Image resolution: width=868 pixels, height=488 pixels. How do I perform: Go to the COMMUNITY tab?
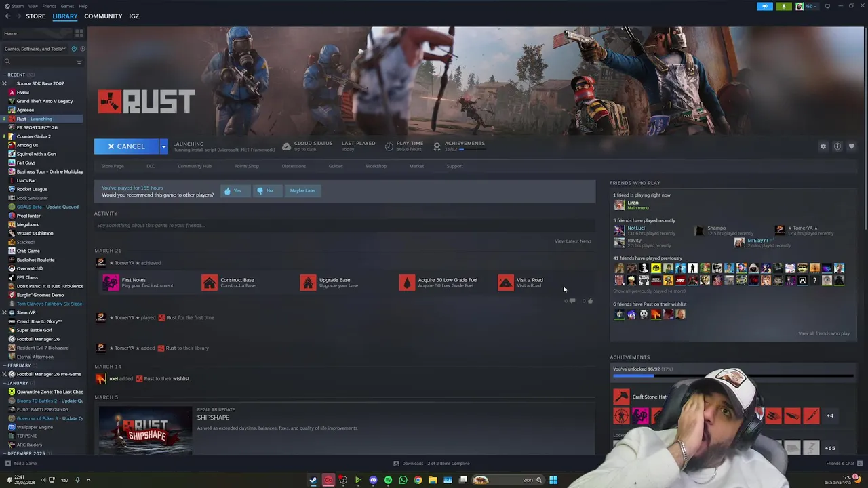103,16
